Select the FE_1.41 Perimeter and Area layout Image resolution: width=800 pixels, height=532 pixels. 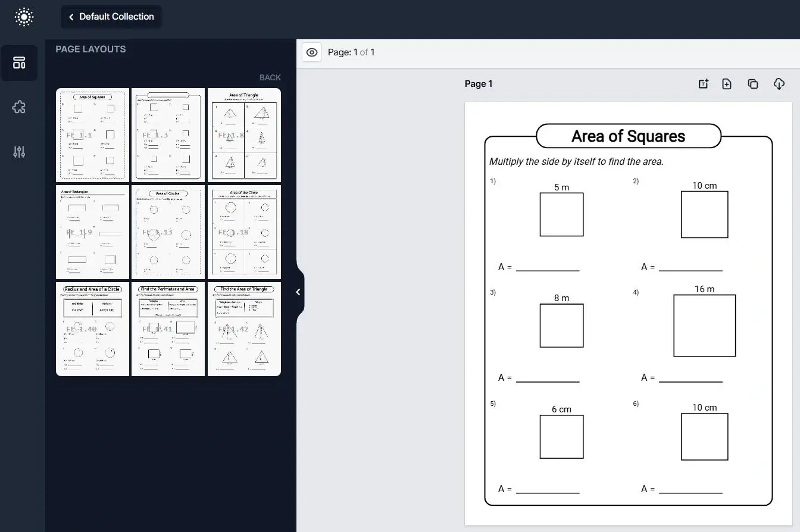point(168,328)
